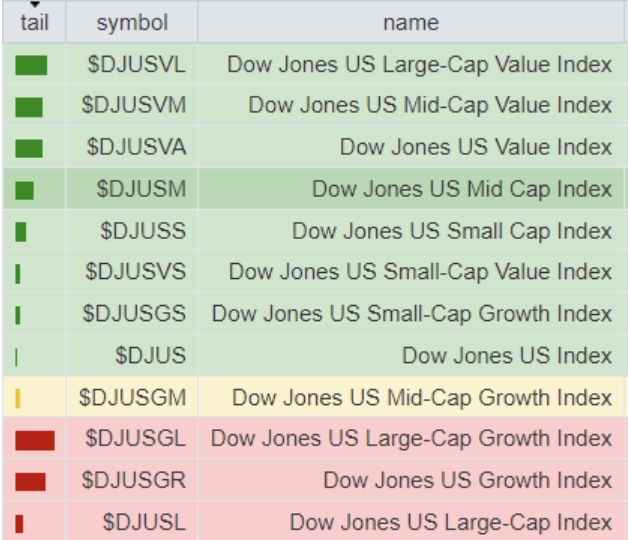Image resolution: width=628 pixels, height=540 pixels.
Task: Click red tail bar for $DJUSGR
Action: [x=31, y=481]
